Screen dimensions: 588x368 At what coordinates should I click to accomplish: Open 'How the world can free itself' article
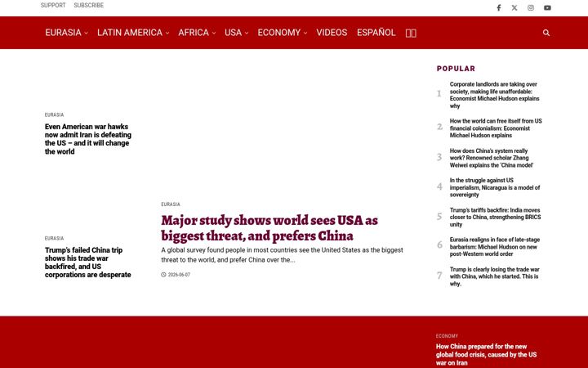tap(496, 128)
